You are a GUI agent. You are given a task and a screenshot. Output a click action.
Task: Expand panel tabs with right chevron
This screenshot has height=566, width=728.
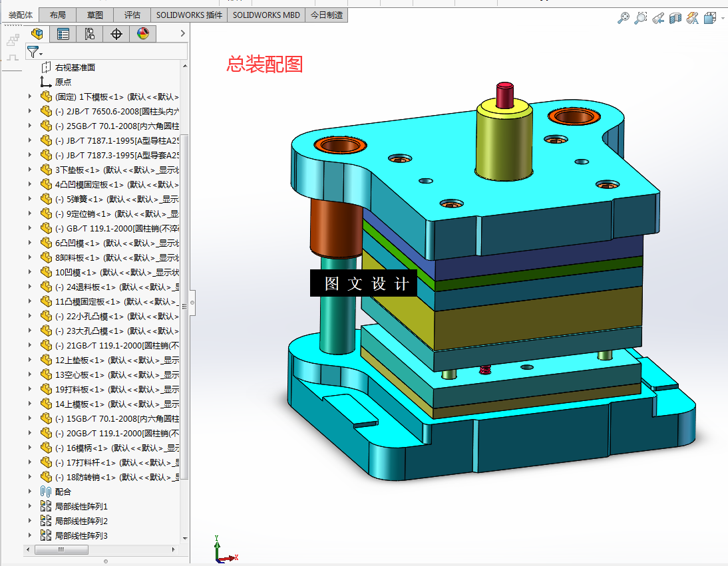(182, 33)
